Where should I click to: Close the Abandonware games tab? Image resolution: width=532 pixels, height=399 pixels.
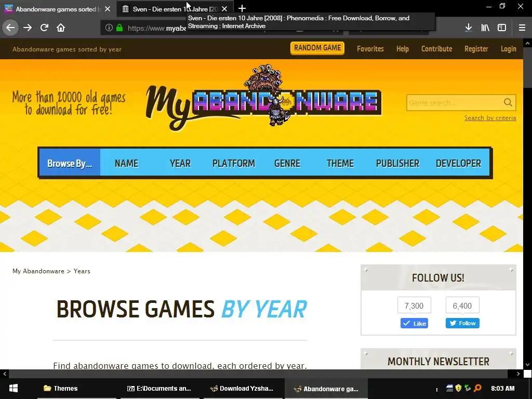tap(108, 9)
